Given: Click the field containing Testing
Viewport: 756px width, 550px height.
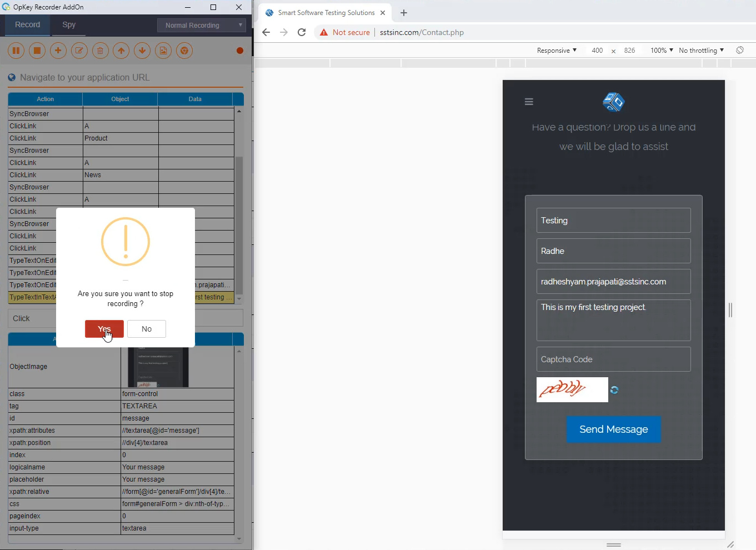Looking at the screenshot, I should pos(614,221).
